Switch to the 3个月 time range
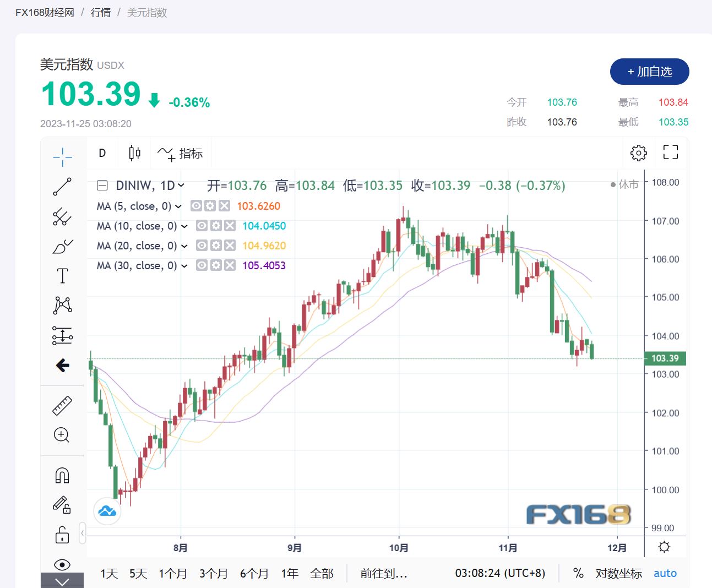The width and height of the screenshot is (712, 588). [x=213, y=574]
